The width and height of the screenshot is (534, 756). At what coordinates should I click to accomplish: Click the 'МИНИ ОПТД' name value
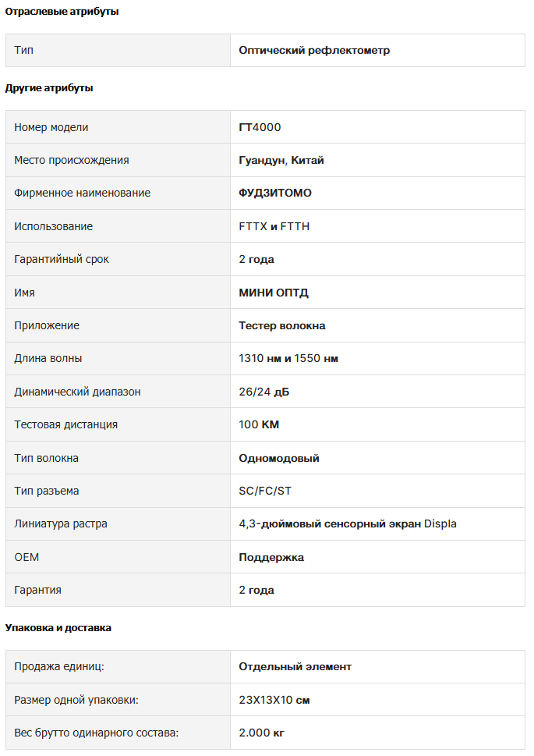[274, 293]
